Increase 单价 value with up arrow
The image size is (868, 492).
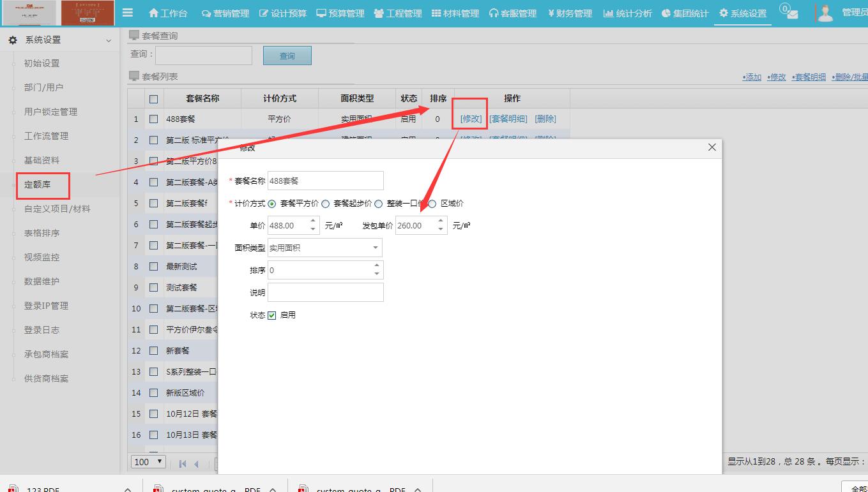[313, 221]
